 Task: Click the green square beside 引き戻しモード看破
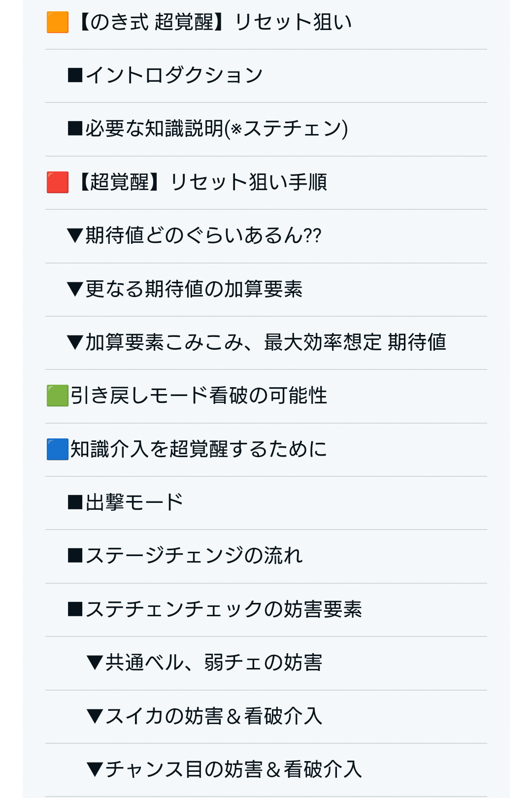click(x=57, y=396)
